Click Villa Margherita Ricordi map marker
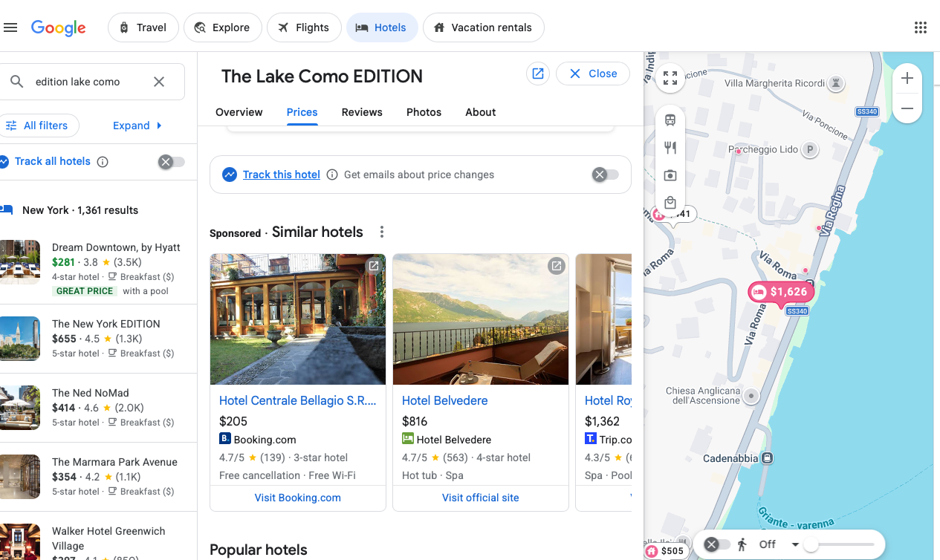940x560 pixels. [836, 83]
